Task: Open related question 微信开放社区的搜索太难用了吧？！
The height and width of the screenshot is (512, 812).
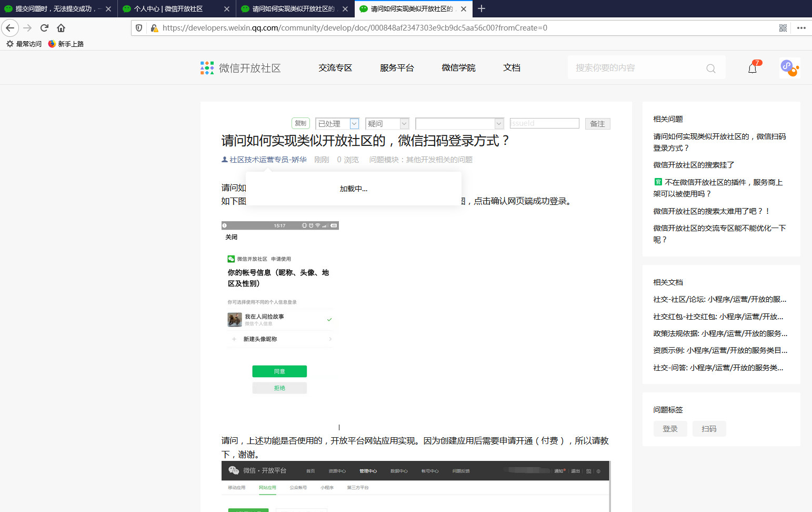Action: pyautogui.click(x=712, y=211)
